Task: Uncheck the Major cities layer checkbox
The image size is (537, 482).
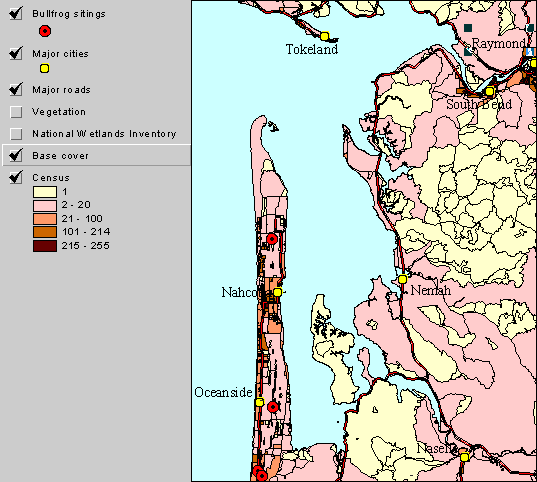Action: click(x=16, y=53)
